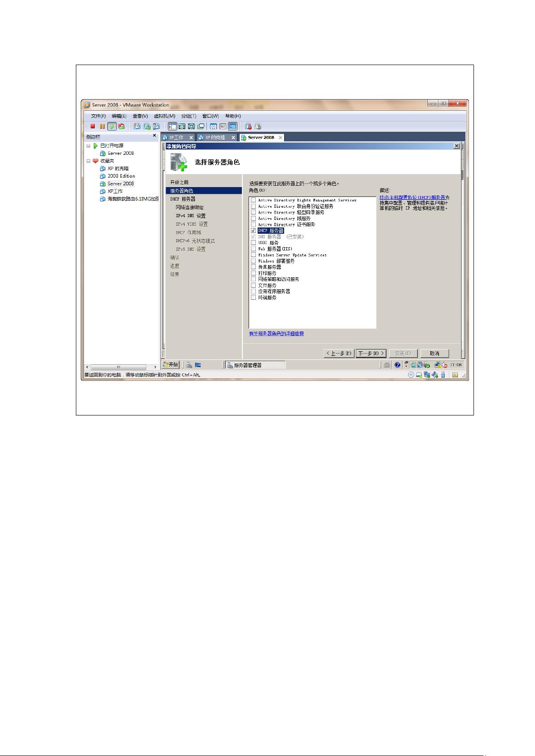Click the Unity mode toolbar icon

pos(201,127)
